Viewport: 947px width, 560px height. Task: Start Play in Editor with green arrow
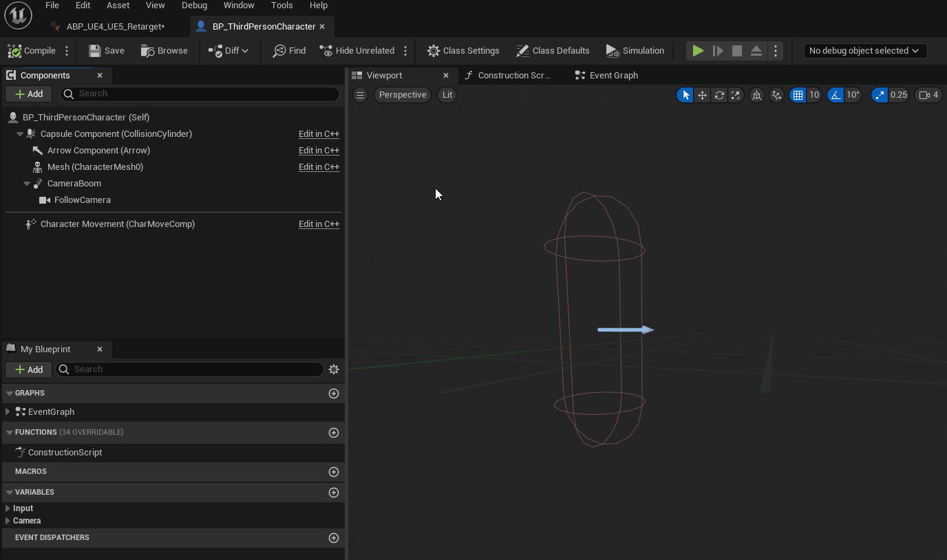698,51
